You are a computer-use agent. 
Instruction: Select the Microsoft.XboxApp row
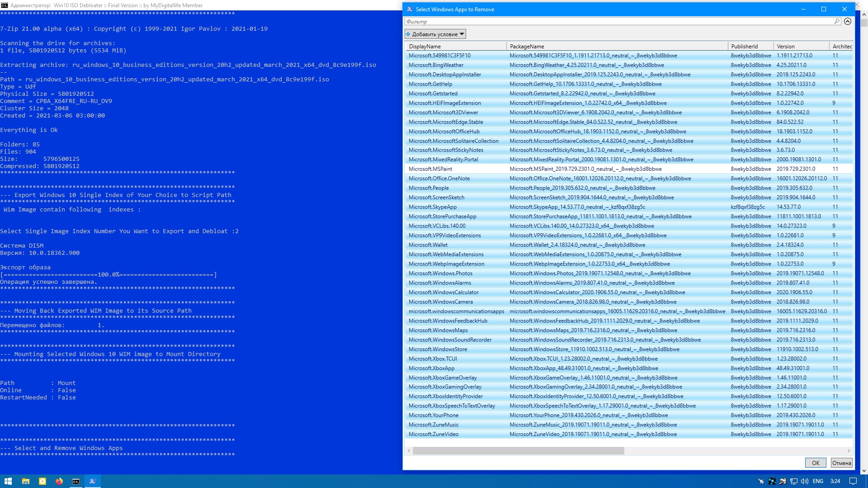(629, 368)
